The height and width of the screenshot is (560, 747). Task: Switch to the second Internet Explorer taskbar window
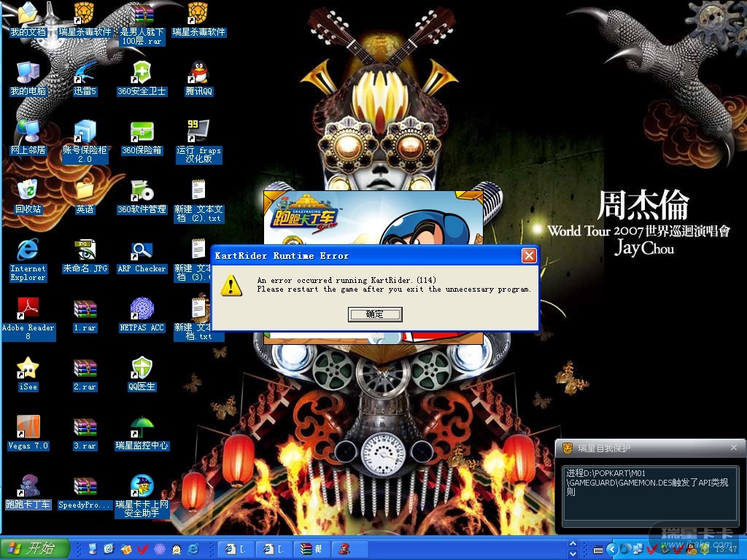pyautogui.click(x=275, y=549)
